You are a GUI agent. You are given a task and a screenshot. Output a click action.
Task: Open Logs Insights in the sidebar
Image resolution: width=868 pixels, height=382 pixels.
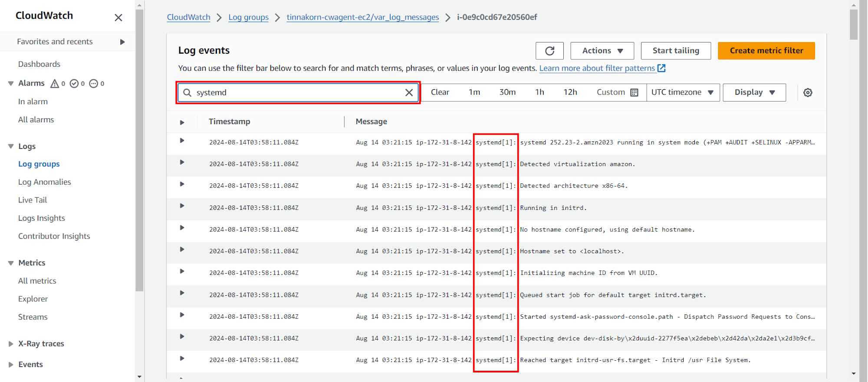42,218
